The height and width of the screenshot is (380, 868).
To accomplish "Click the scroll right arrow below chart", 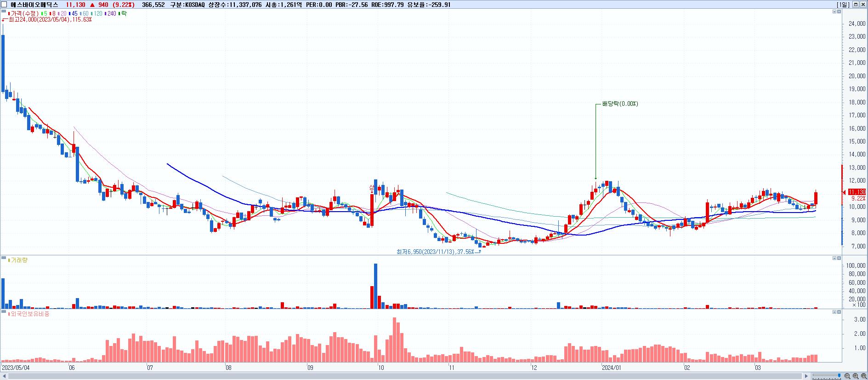I will [806, 376].
